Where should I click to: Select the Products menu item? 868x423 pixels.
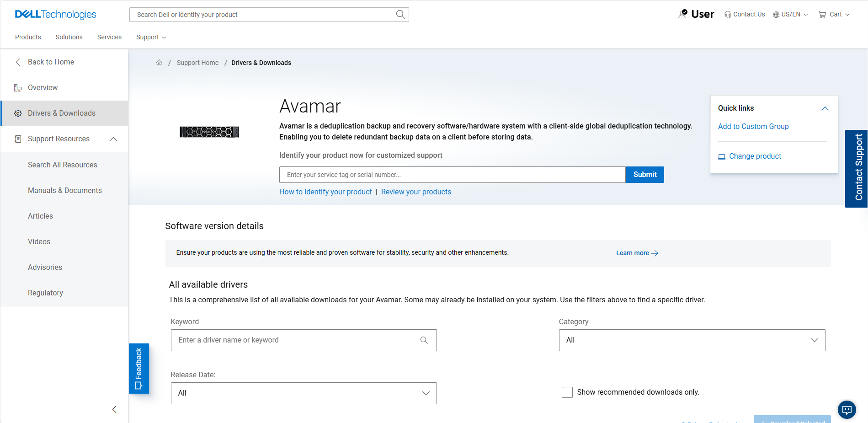coord(28,37)
